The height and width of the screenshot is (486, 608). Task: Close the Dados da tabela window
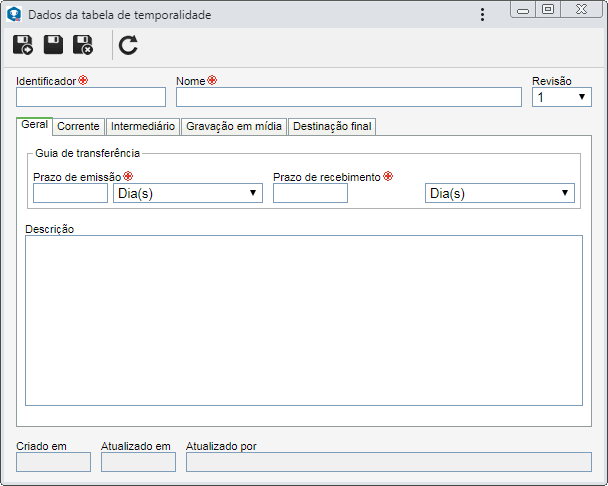(x=581, y=9)
